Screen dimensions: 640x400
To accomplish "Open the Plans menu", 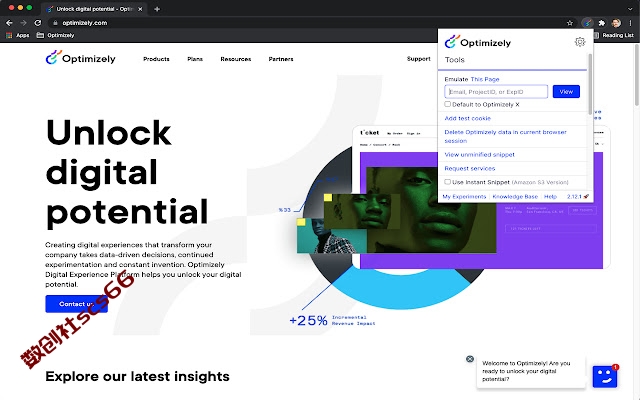I will [x=195, y=59].
